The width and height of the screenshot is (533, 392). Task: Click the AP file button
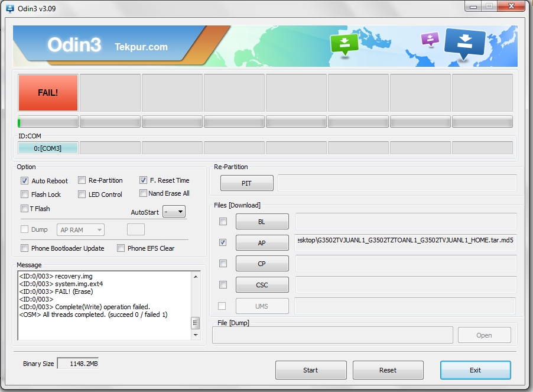click(262, 243)
